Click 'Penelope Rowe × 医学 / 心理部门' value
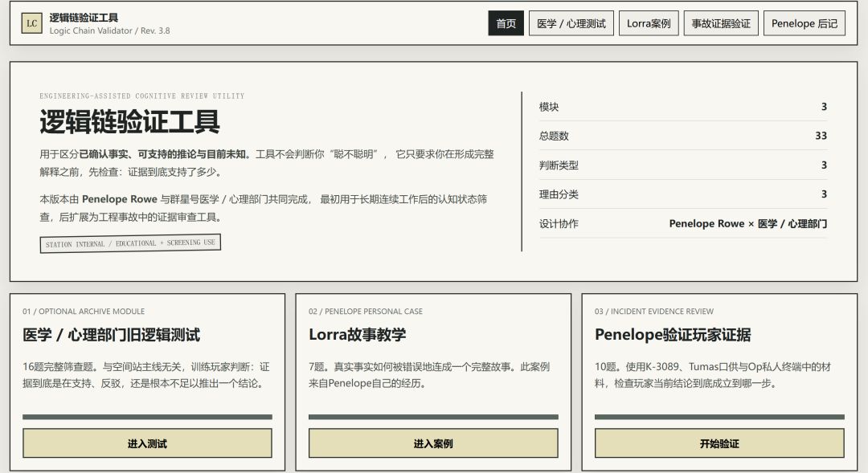 (748, 223)
